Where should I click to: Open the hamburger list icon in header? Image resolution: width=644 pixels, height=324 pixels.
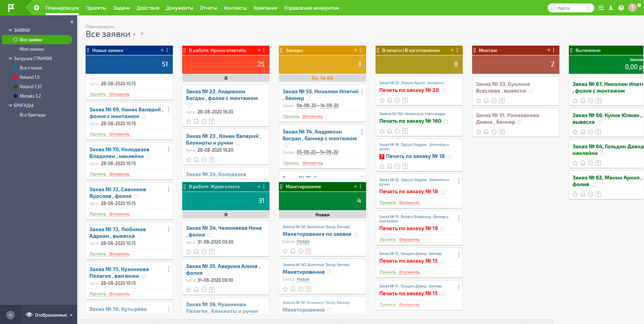click(601, 8)
